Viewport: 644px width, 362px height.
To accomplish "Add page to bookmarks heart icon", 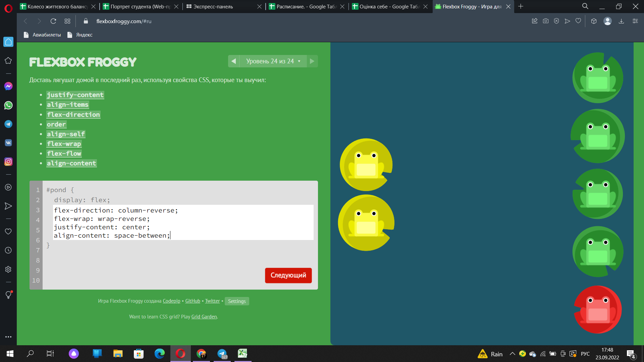I will tap(578, 21).
